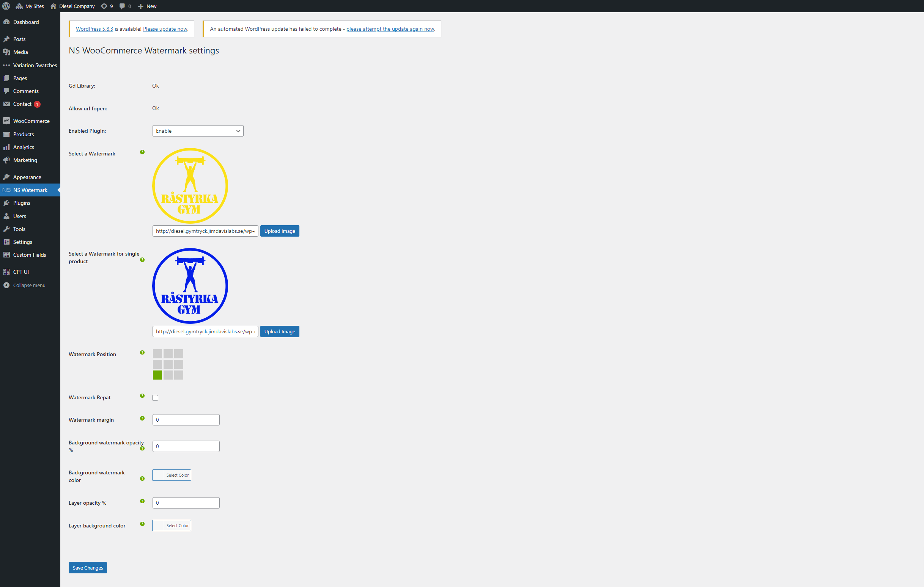Click the Plugins plug icon
The image size is (924, 587).
[x=6, y=203]
